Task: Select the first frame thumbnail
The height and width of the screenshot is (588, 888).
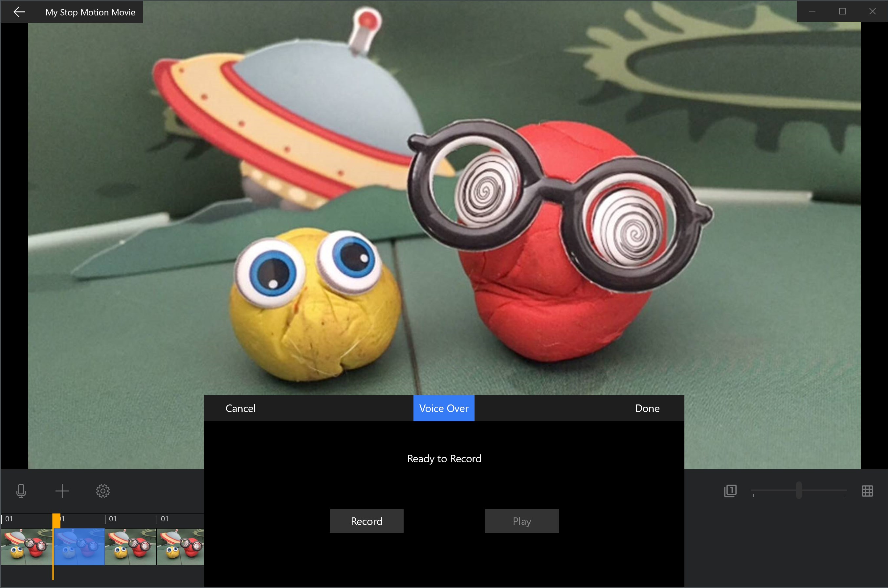Action: pos(26,546)
